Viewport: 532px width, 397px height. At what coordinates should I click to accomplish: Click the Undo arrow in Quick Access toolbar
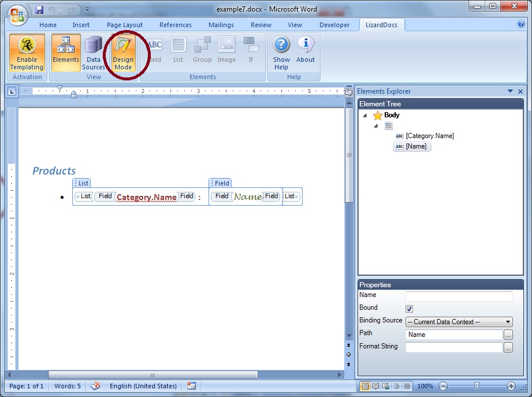pyautogui.click(x=52, y=10)
